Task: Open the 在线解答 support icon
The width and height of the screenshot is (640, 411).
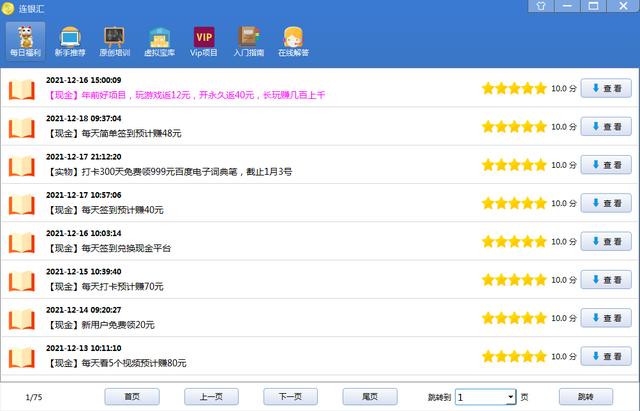Action: pos(292,41)
